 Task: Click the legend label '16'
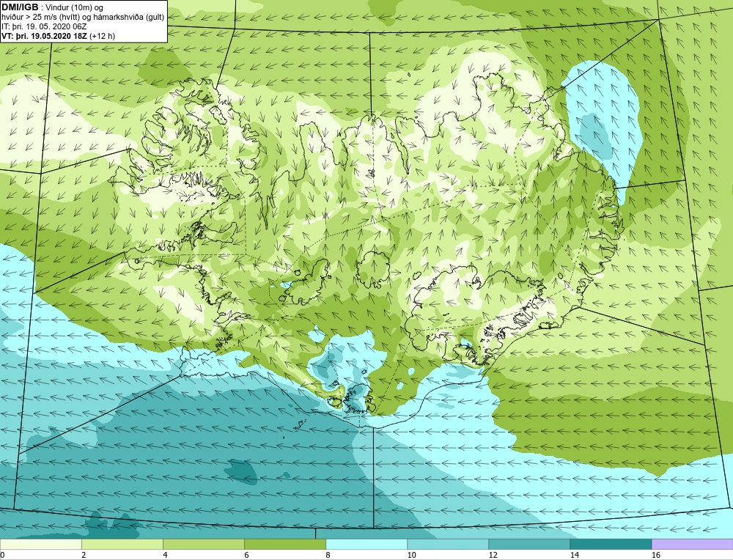tap(656, 555)
